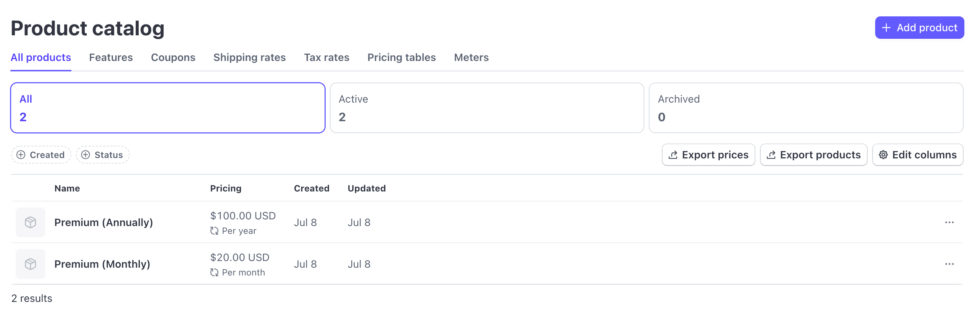
Task: Open the Premium (Monthly) product row
Action: (487, 264)
